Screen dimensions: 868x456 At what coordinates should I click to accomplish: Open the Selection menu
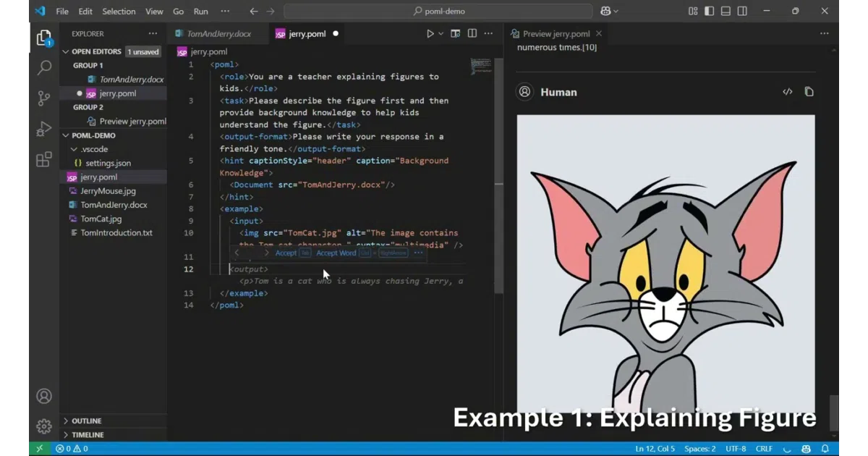(119, 11)
